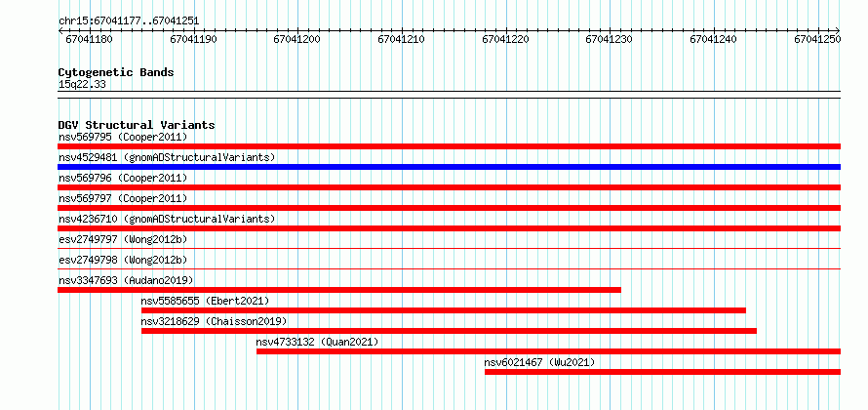This screenshot has height=410, width=868.
Task: Click ruler position 67041190
Action: 193,39
